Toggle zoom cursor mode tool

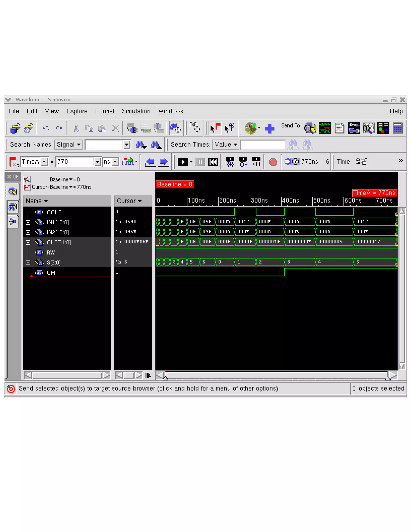(x=229, y=128)
